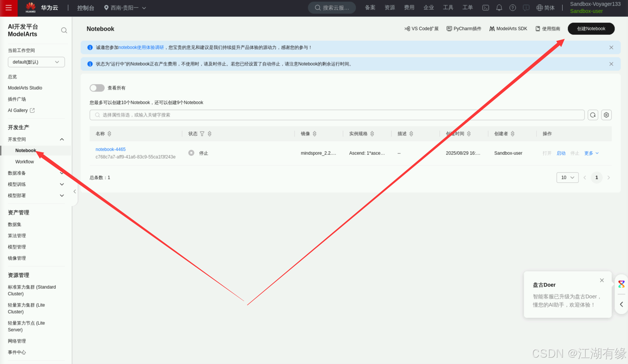Open VS Code extension link
Viewport: 628px width, 364px height.
pyautogui.click(x=421, y=29)
